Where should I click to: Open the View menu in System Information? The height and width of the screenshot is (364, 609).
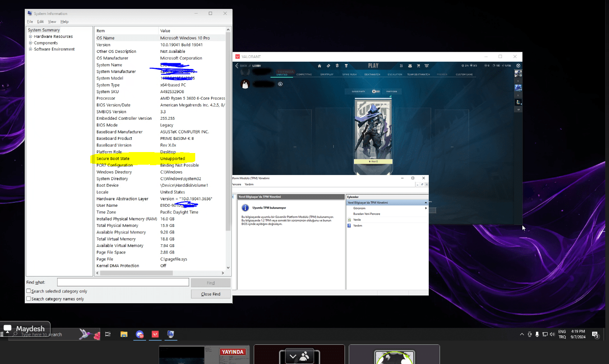coord(52,22)
